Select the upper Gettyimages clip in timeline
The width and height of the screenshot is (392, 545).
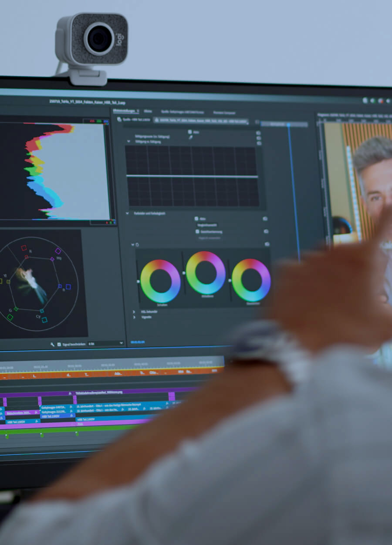[57, 407]
